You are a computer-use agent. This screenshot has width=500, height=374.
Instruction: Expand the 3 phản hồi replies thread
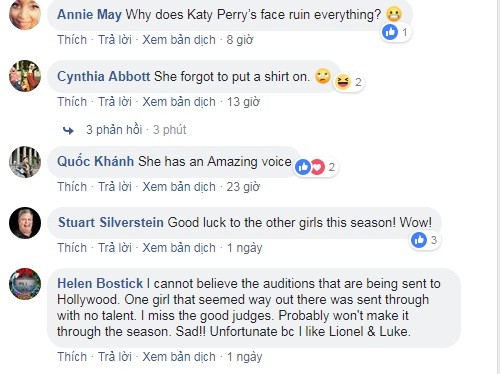[114, 130]
